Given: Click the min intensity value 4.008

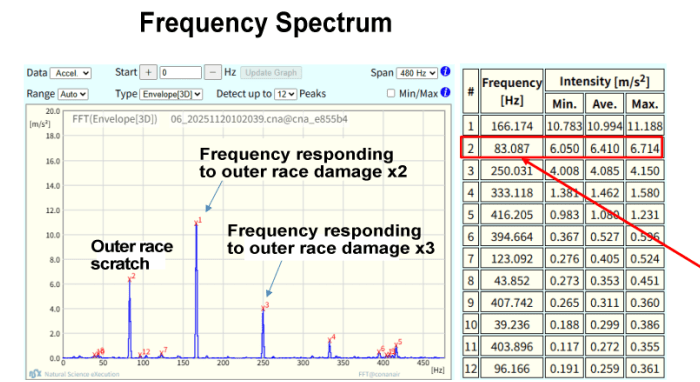Looking at the screenshot, I should tap(564, 170).
